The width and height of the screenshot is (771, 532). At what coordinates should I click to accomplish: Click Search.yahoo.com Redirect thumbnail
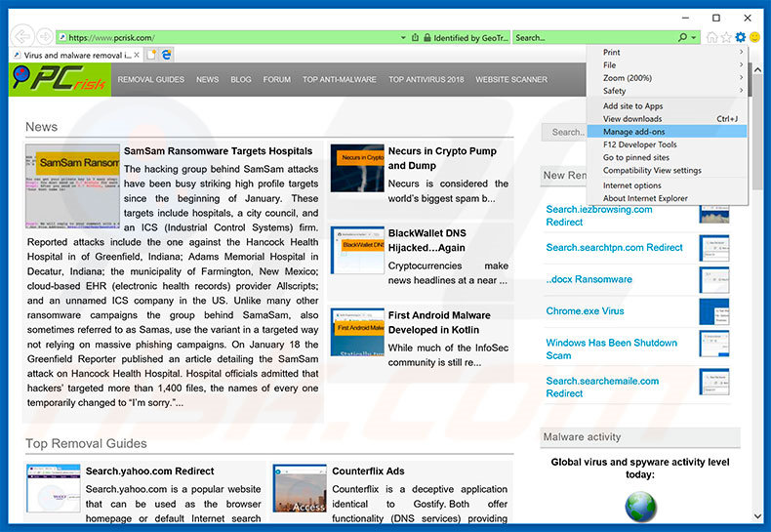pyautogui.click(x=53, y=488)
